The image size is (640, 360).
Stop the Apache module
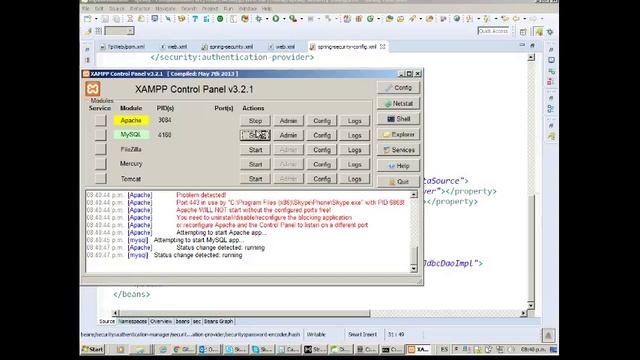click(256, 121)
